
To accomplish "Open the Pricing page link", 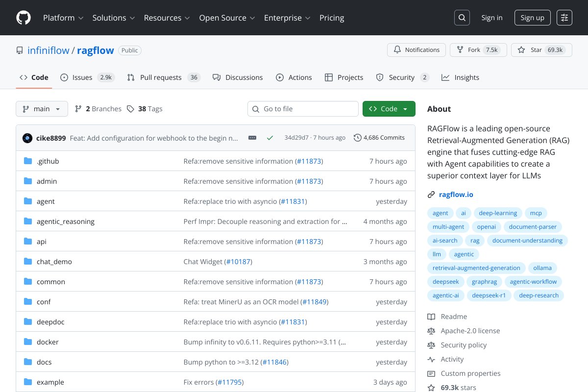I will pos(332,18).
